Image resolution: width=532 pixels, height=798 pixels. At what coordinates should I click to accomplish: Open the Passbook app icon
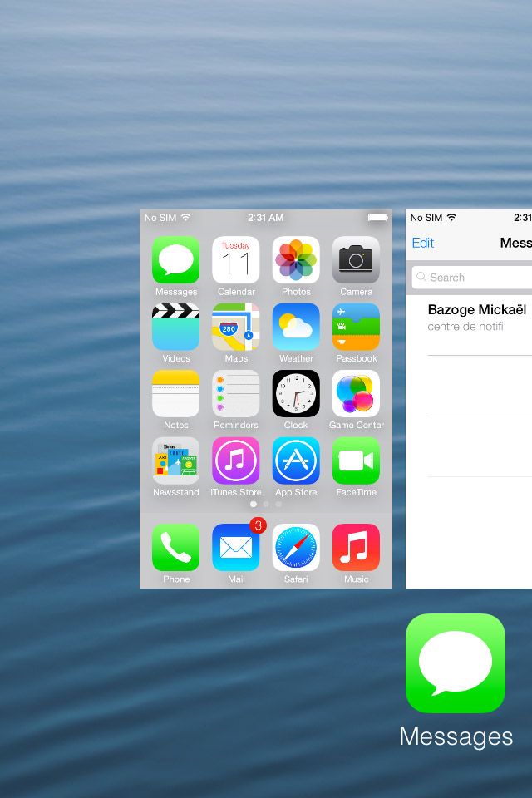356,327
